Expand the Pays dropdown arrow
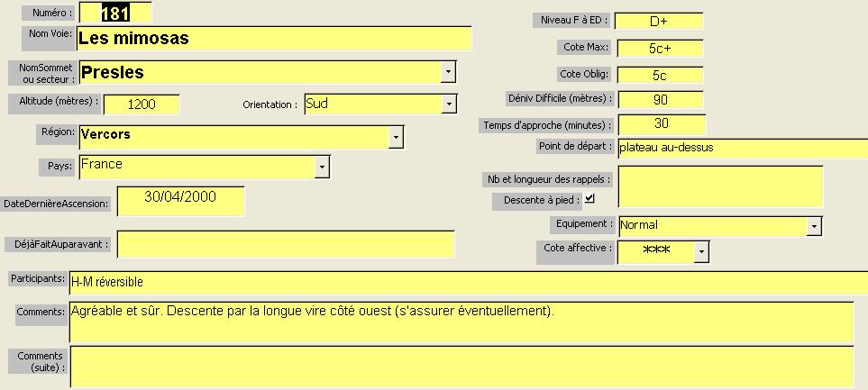 pos(322,167)
